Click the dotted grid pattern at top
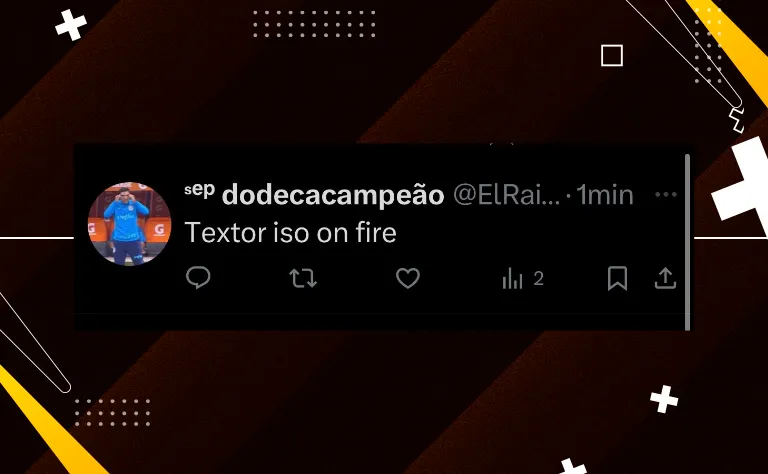768x474 pixels. pos(314,24)
